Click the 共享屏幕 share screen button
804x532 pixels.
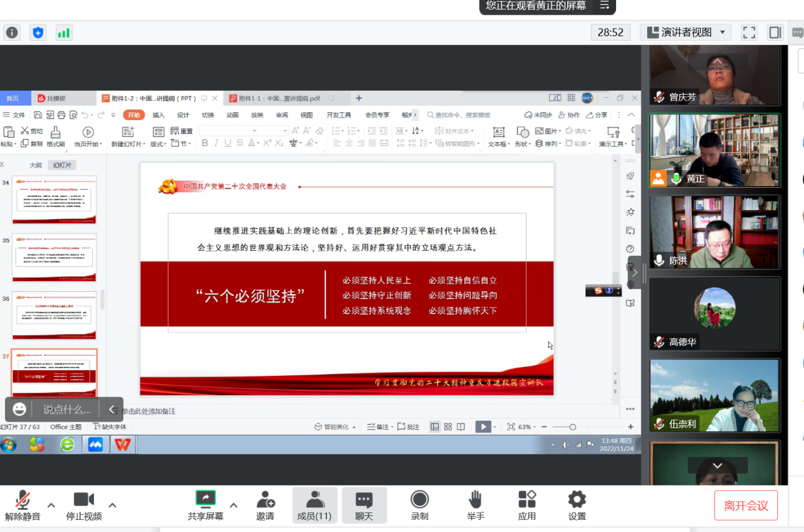(x=205, y=505)
